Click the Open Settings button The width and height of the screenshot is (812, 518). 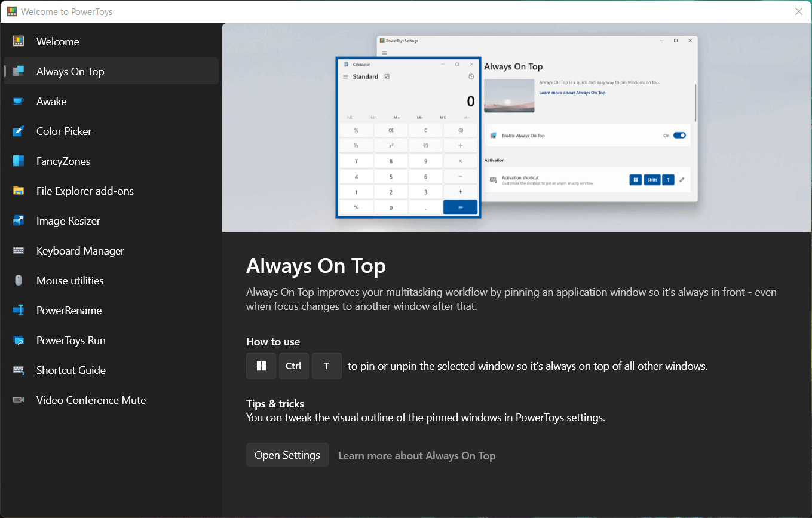point(287,454)
